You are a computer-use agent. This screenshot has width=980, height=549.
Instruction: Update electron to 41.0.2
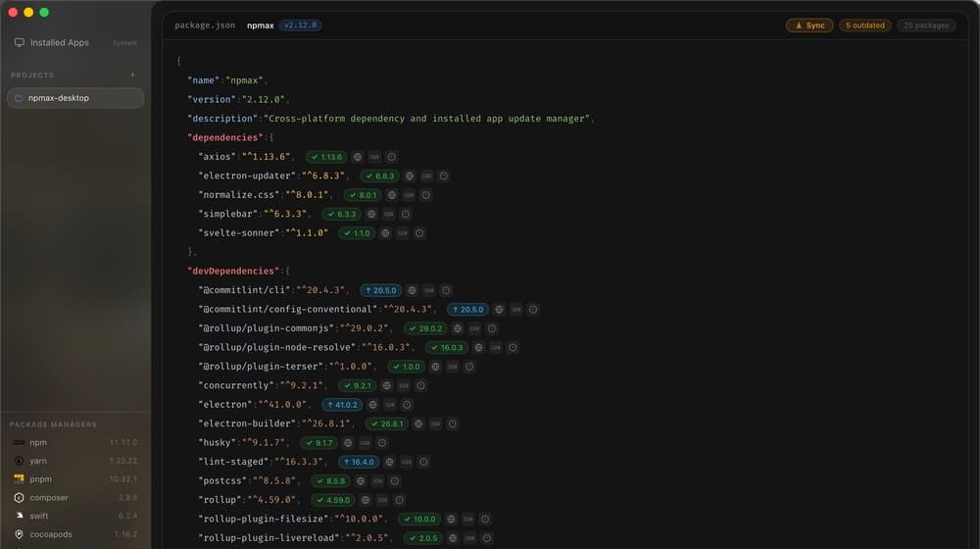coord(342,405)
